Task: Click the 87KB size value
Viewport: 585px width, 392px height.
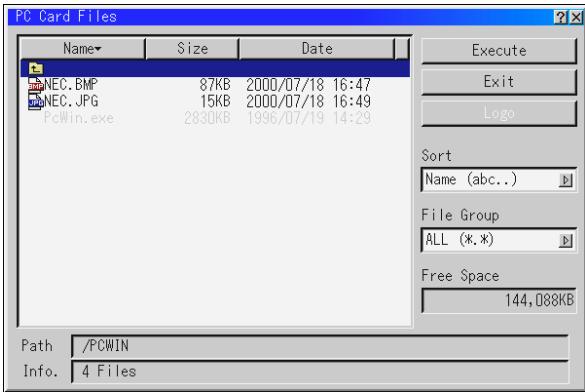Action: (x=215, y=85)
